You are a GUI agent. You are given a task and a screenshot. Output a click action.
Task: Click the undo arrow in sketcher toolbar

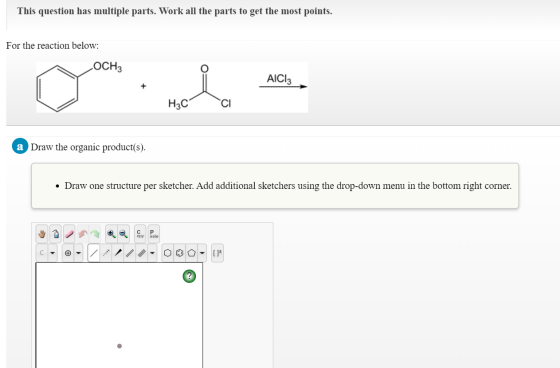(x=83, y=234)
